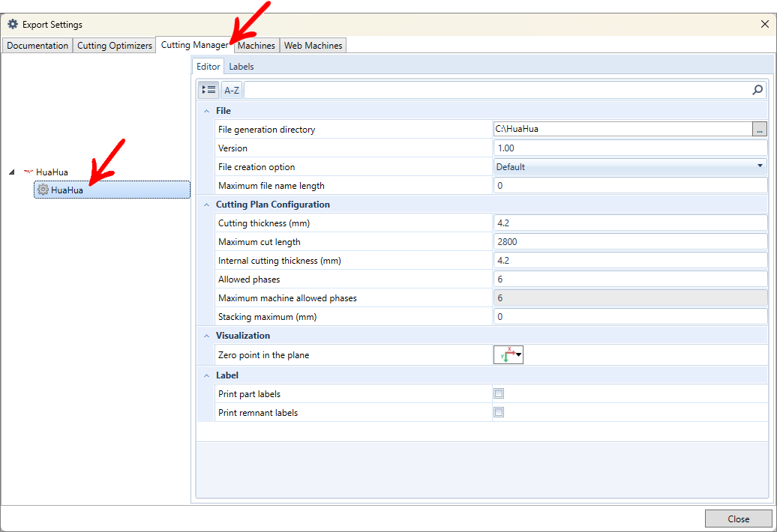777x532 pixels.
Task: Click the HuaHua parent node brand icon
Action: [28, 172]
